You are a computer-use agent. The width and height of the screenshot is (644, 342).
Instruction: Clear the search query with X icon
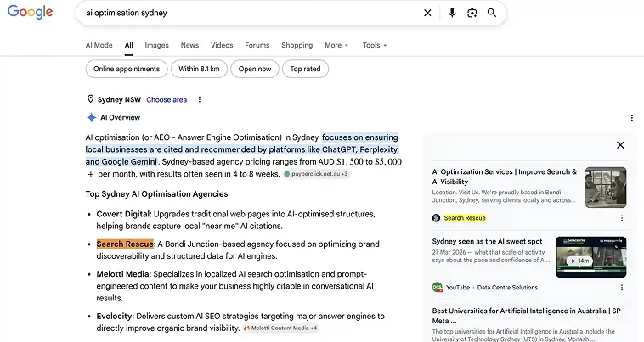pos(427,13)
